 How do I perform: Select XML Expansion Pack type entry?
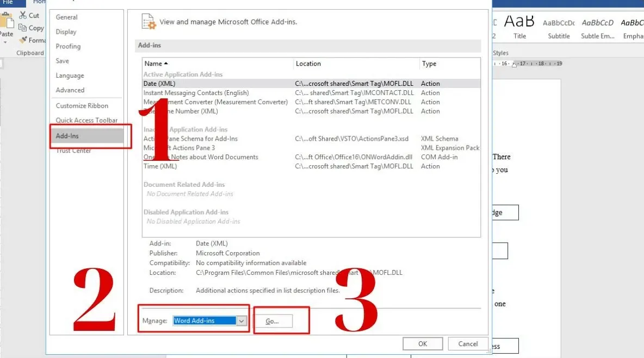click(x=450, y=148)
